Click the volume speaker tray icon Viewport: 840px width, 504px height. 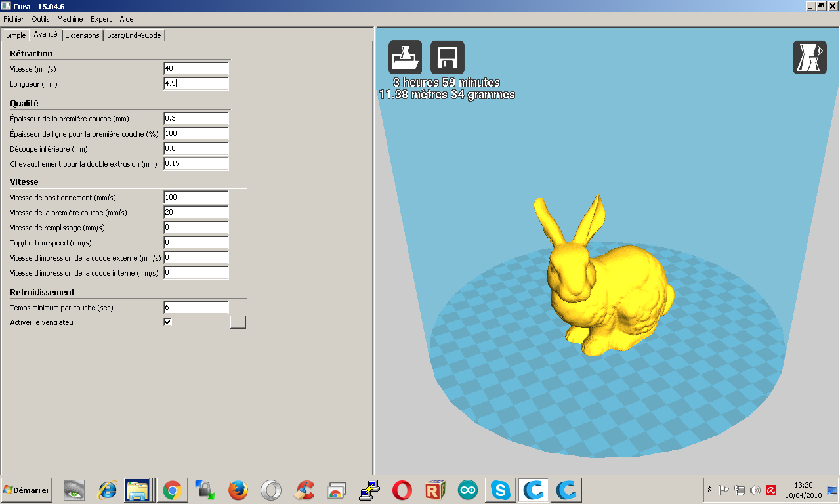click(755, 490)
